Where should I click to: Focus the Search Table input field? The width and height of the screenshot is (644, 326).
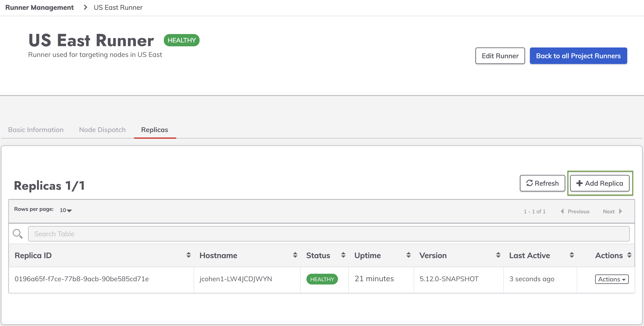point(329,234)
